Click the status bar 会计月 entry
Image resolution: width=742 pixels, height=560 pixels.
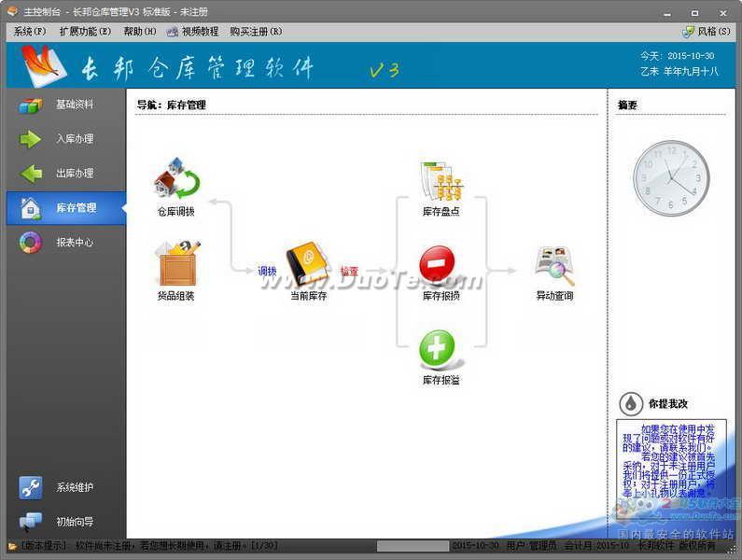(596, 546)
